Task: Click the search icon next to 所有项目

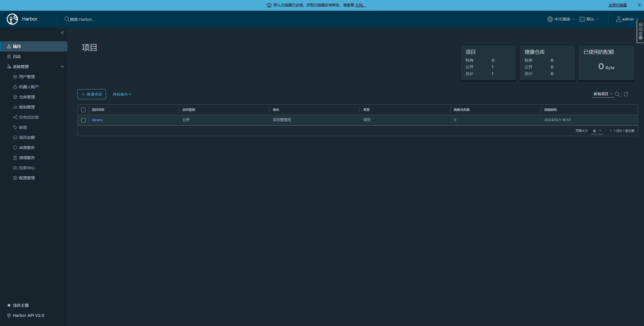Action: tap(617, 94)
